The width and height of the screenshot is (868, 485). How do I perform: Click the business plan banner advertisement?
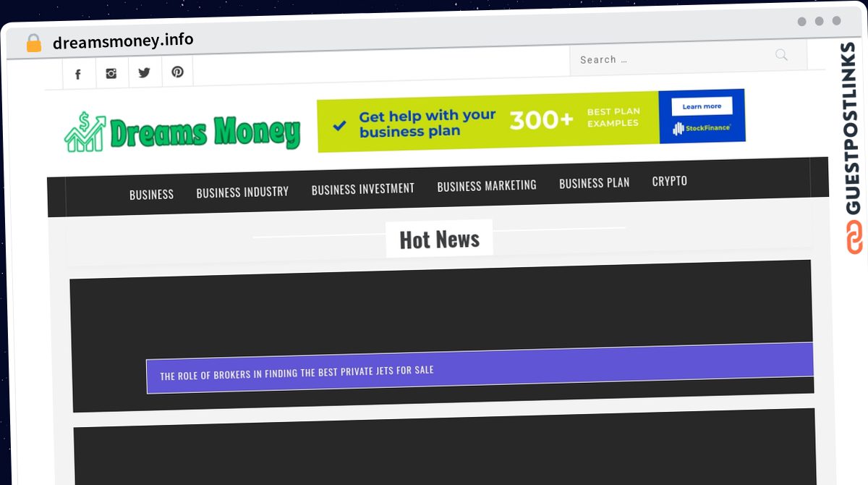531,121
